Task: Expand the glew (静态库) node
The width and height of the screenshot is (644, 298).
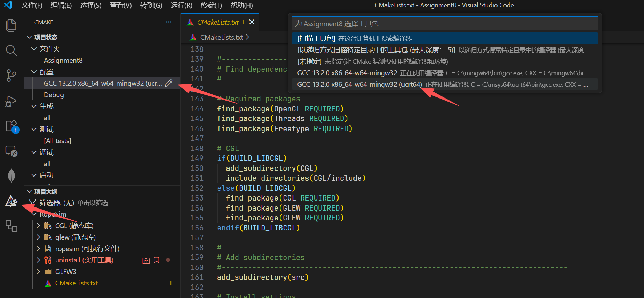Action: pos(38,237)
